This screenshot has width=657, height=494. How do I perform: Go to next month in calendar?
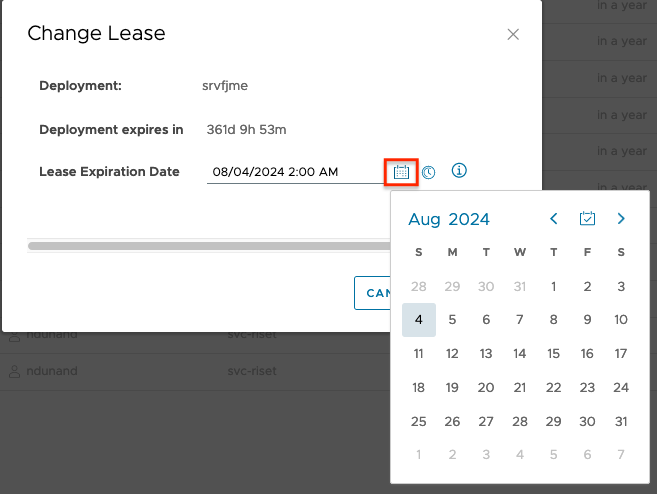(x=621, y=219)
